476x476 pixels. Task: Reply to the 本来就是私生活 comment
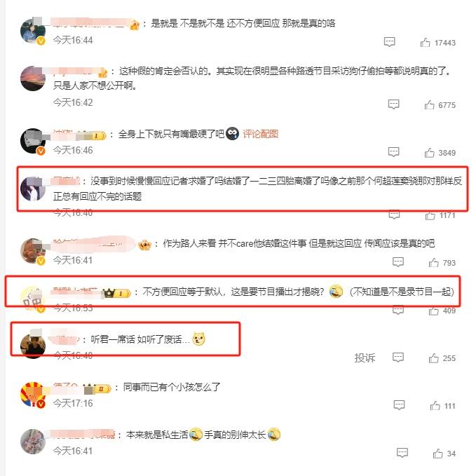(402, 453)
